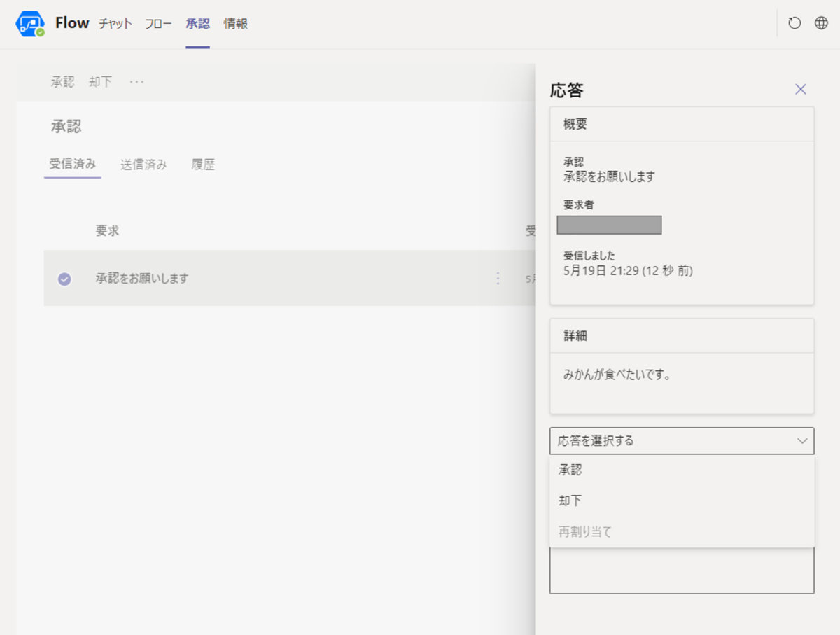This screenshot has height=635, width=840.
Task: Close the 応答 panel with X
Action: point(801,89)
